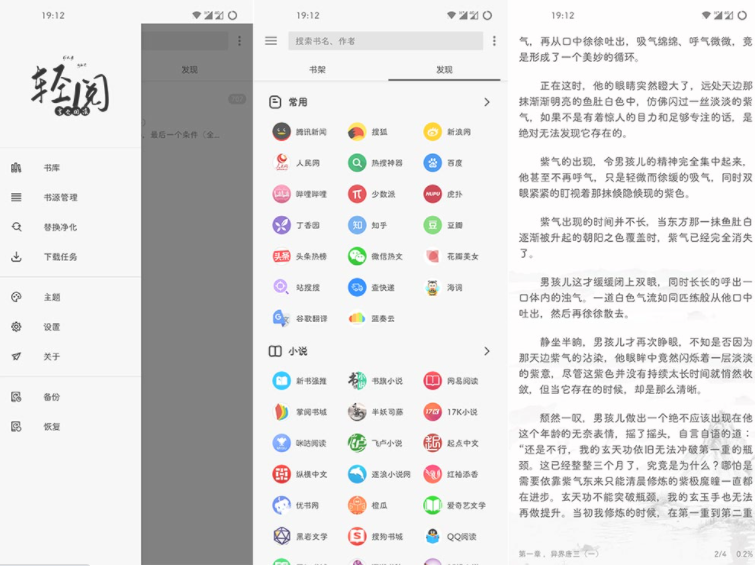Open the three-dot overflow menu in the middle screen

[494, 41]
